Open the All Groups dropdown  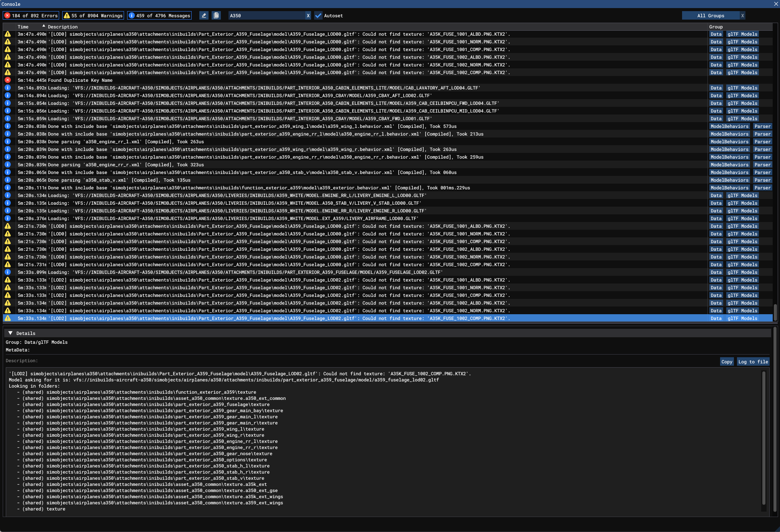(x=710, y=16)
